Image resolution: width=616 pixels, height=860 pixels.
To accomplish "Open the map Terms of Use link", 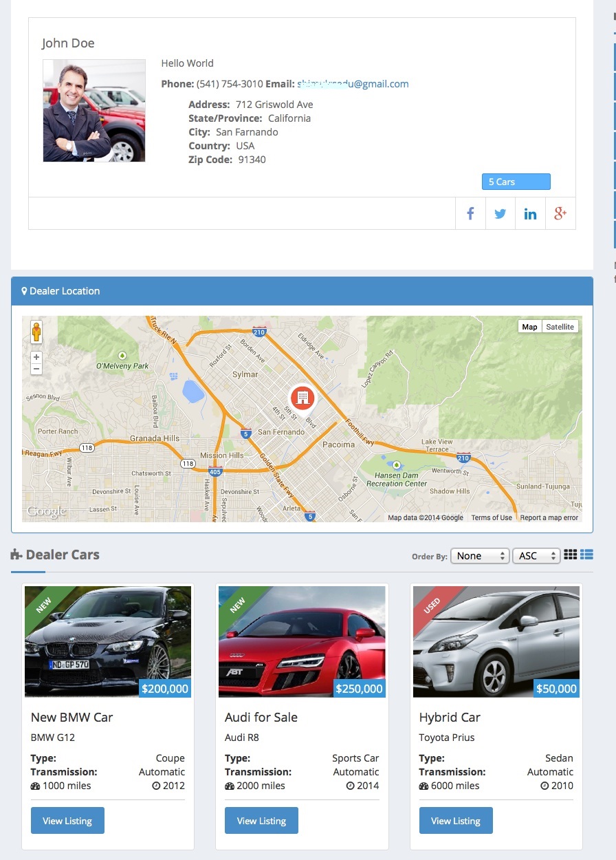I will point(492,517).
